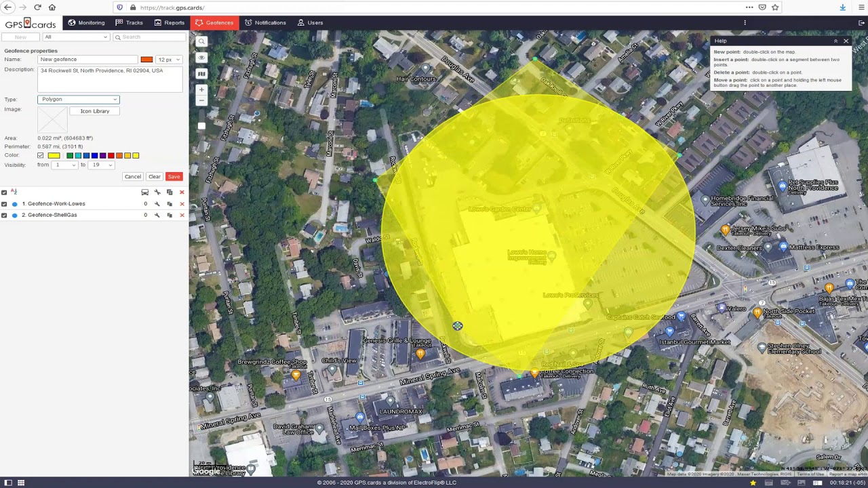Viewport: 868px width, 488px height.
Task: Copy Geofence-ShellGas with copy icon
Action: click(x=170, y=216)
